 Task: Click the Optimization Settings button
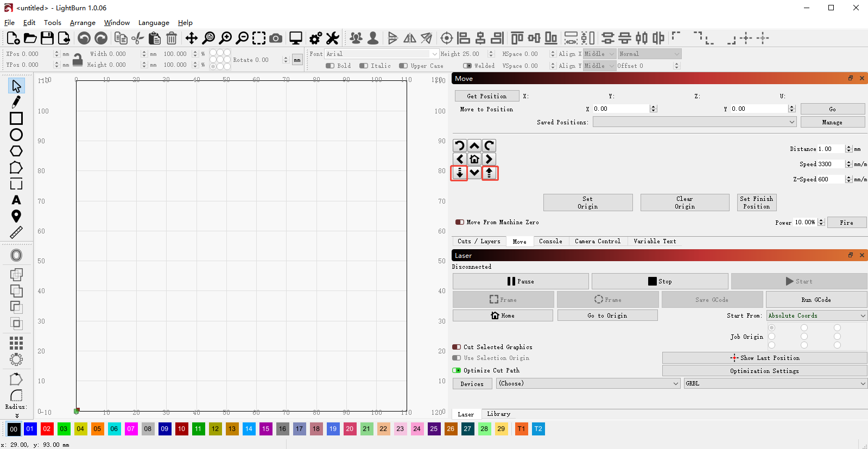[764, 371]
